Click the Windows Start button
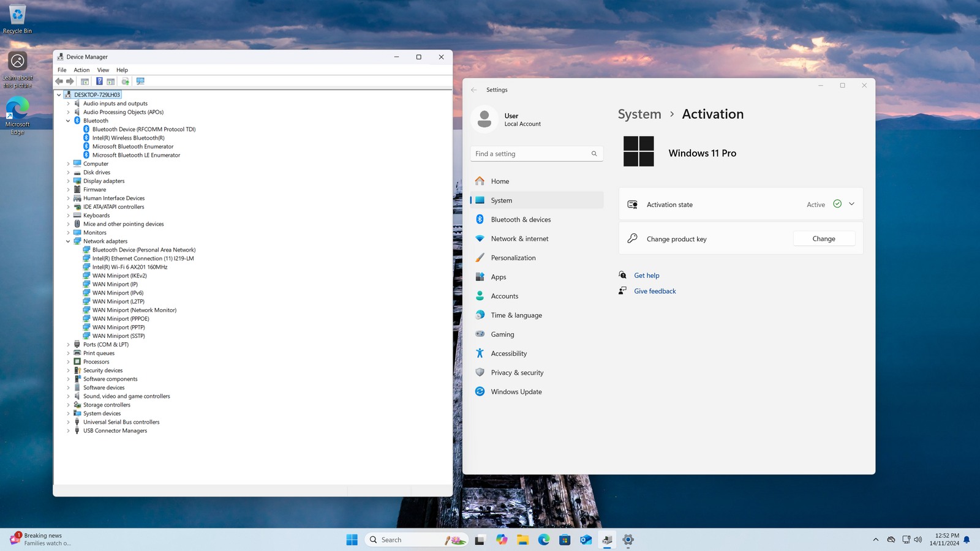This screenshot has width=980, height=551. point(352,539)
